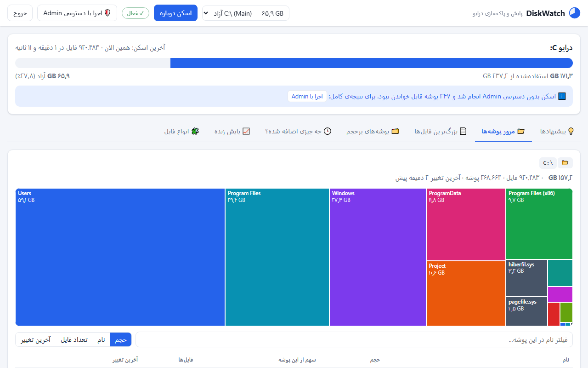Click the آخرین تغییر column header in table
588x368 pixels.
coord(125,360)
